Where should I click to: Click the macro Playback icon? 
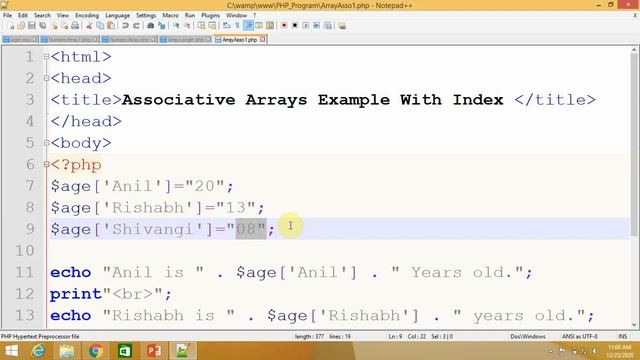[x=306, y=26]
